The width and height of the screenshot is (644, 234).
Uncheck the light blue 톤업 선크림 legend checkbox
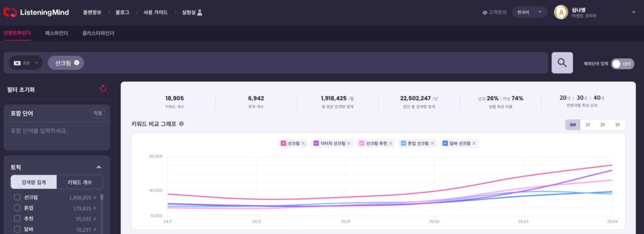tap(403, 143)
